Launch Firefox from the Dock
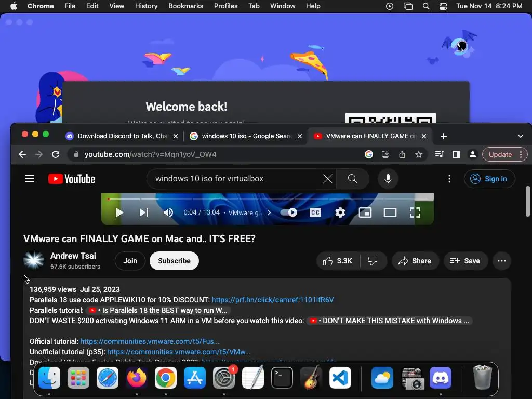532x399 pixels. pyautogui.click(x=137, y=377)
